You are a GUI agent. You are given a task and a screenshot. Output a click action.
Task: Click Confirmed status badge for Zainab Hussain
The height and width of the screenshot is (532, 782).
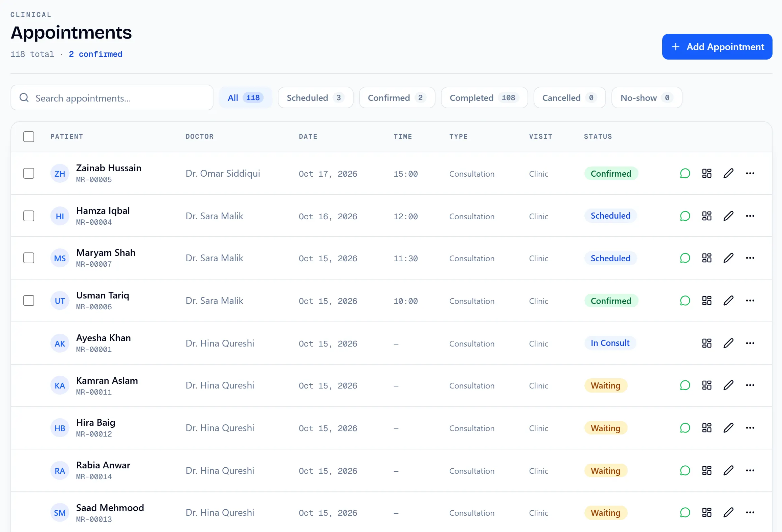pyautogui.click(x=611, y=174)
